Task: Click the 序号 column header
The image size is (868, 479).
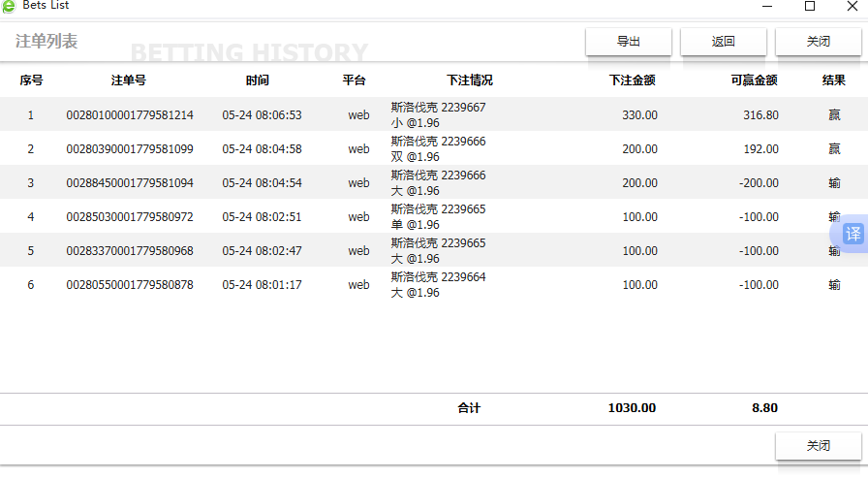Action: 31,80
